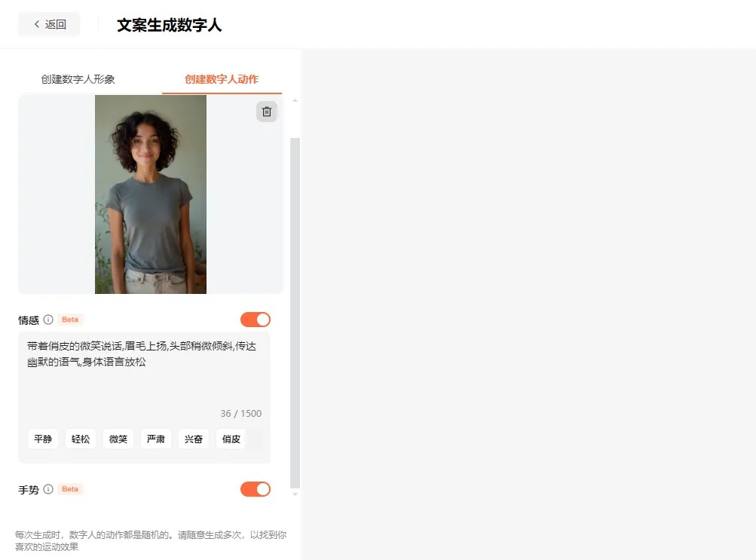Open the info icon beside 手势
756x560 pixels.
tap(48, 489)
